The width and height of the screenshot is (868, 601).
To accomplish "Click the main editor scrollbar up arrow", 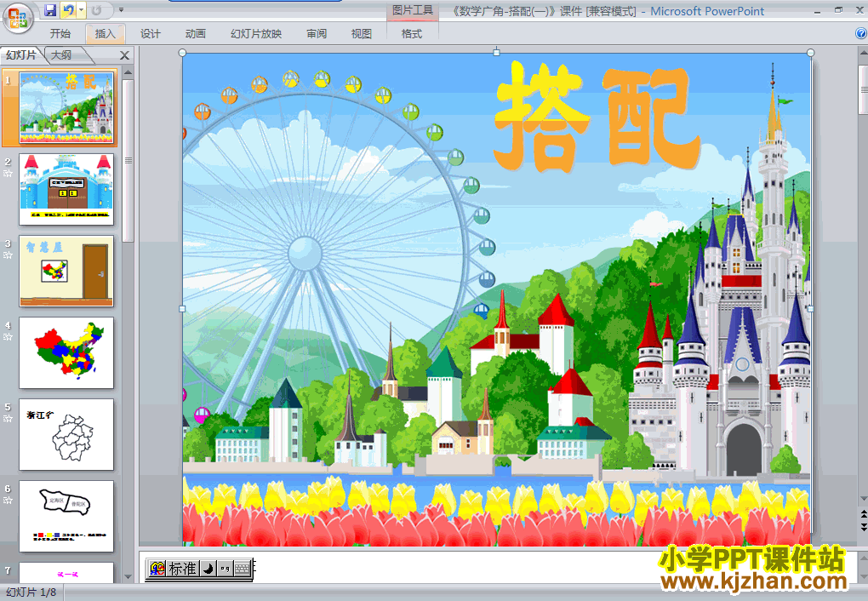I will point(863,54).
